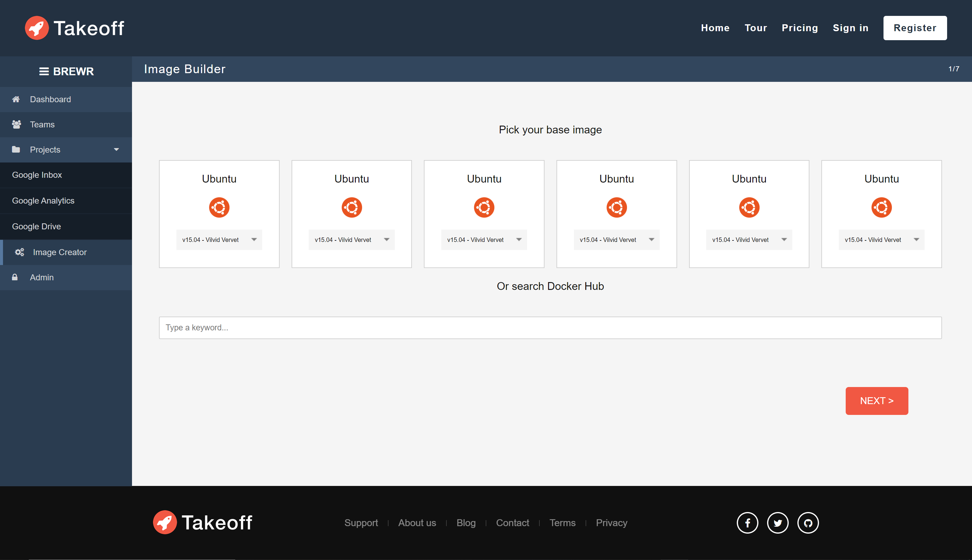Select Google Analytics project in sidebar

(x=43, y=200)
